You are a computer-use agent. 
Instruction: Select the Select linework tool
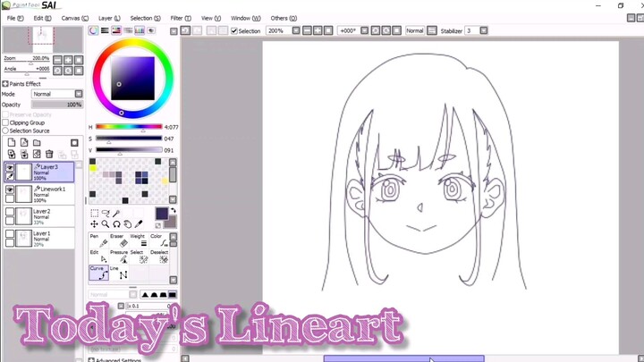(x=139, y=257)
